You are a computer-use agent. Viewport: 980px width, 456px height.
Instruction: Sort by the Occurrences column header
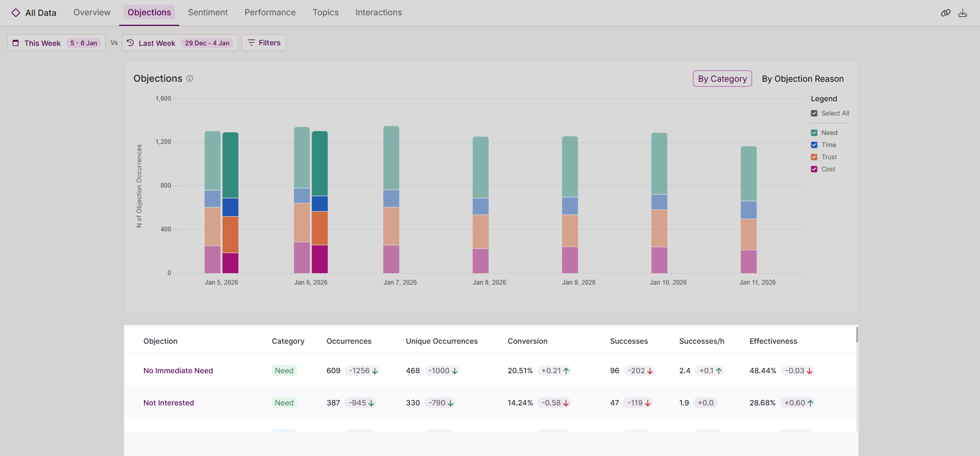(x=348, y=341)
